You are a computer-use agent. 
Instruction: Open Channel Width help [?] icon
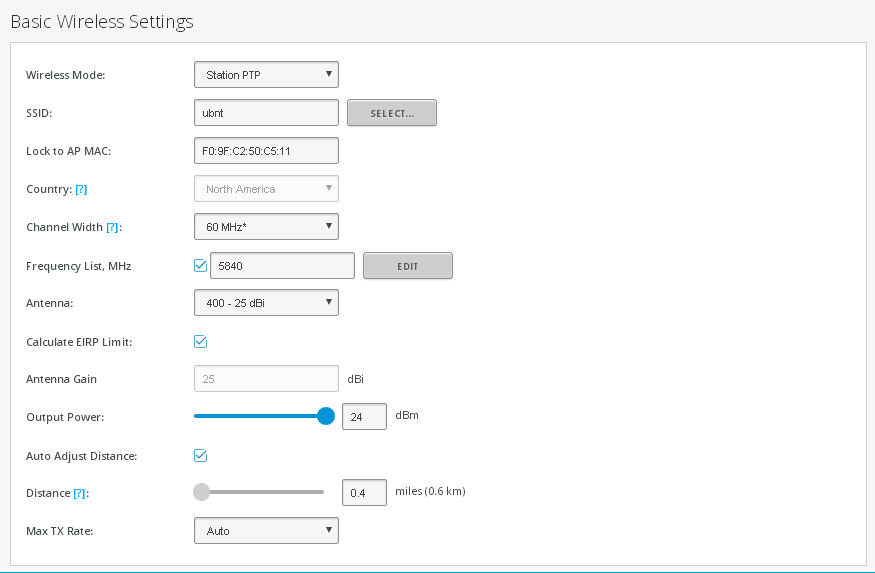112,227
